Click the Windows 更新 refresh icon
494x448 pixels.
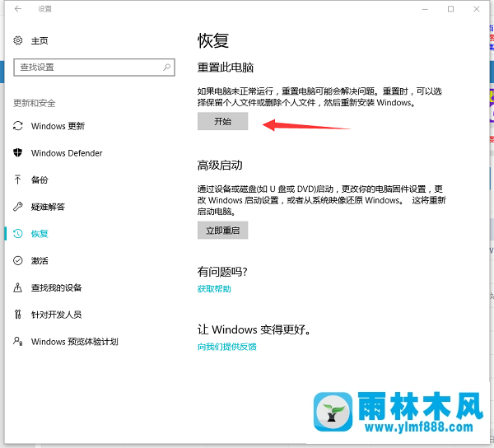[x=18, y=126]
